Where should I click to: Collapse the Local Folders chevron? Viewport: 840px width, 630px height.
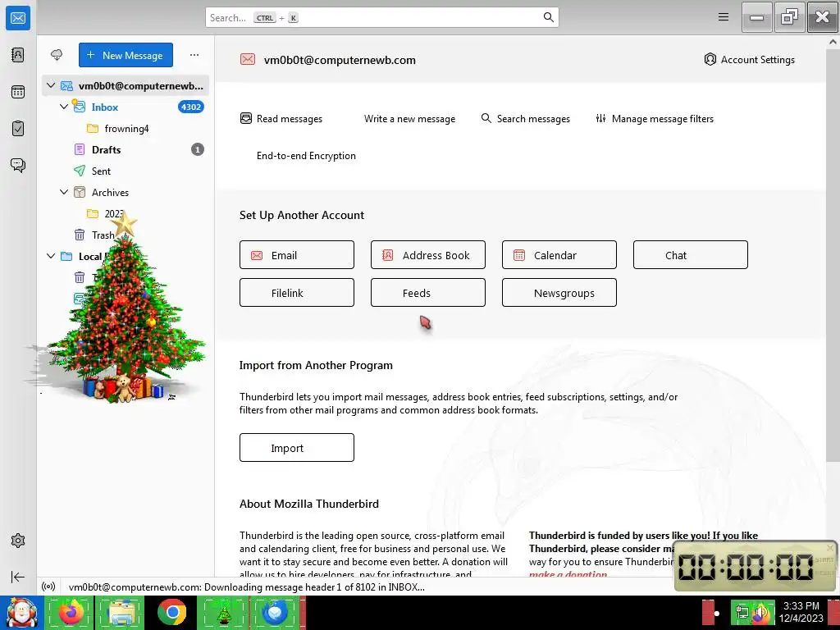(51, 256)
